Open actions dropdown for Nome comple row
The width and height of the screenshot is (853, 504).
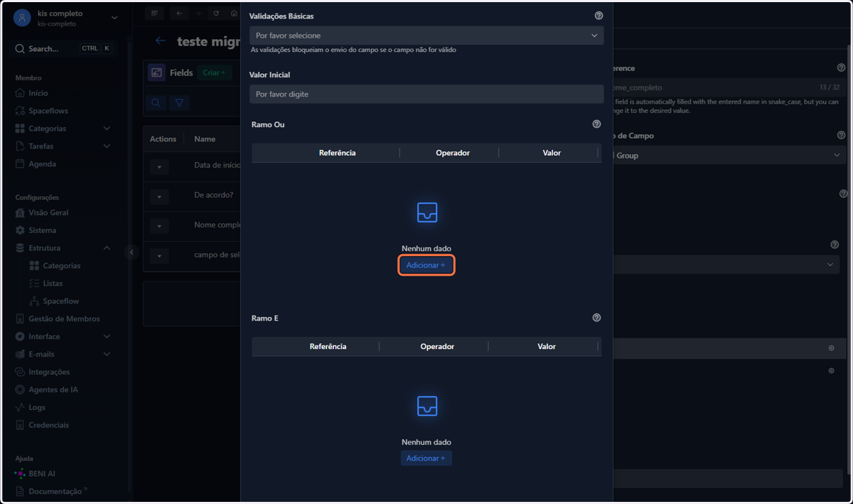click(159, 227)
